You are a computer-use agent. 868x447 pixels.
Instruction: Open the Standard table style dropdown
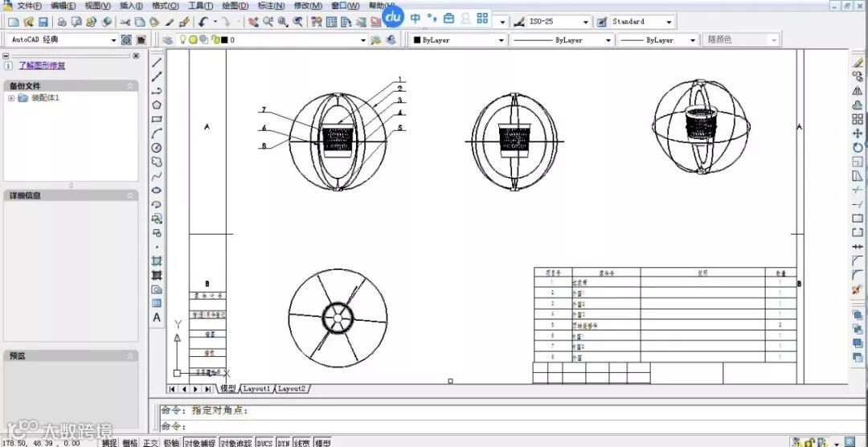coord(669,22)
